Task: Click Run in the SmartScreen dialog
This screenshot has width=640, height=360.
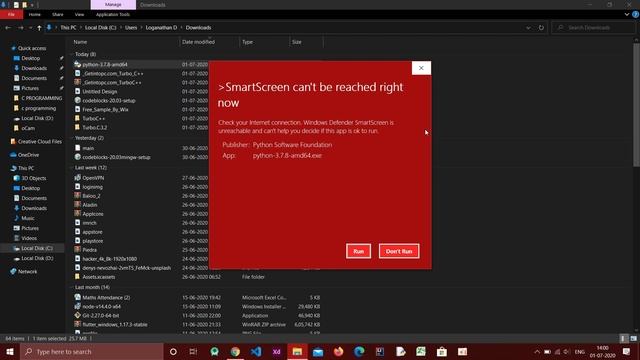Action: tap(358, 251)
